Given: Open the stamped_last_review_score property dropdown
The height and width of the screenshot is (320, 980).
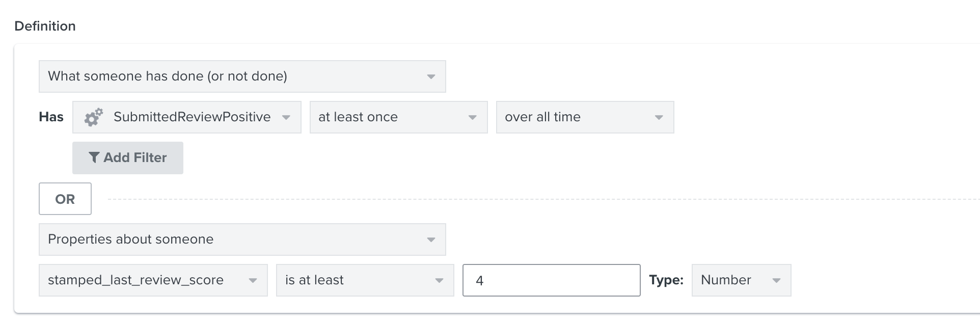Looking at the screenshot, I should (x=153, y=280).
